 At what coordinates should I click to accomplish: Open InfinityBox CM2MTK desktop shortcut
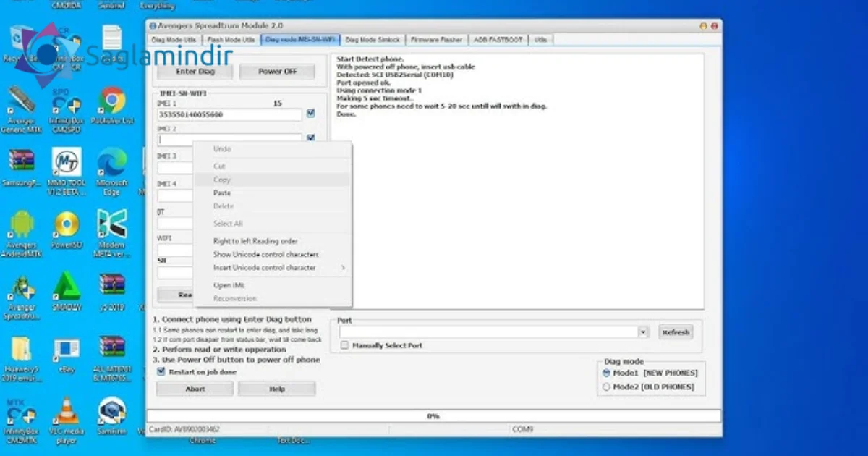(x=22, y=422)
